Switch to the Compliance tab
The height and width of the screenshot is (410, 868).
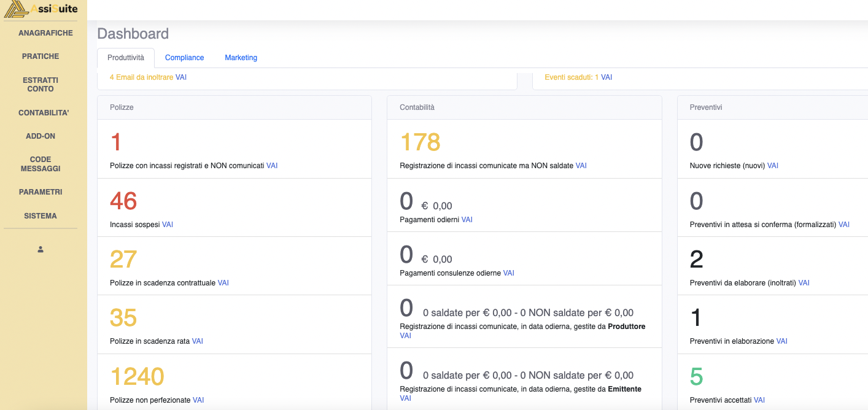(x=184, y=58)
